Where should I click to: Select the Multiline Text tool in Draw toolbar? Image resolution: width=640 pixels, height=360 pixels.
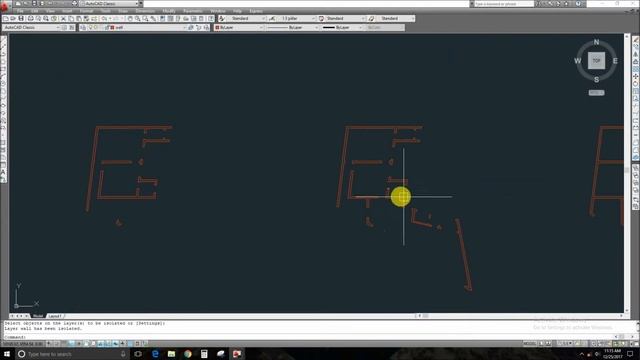tap(4, 173)
